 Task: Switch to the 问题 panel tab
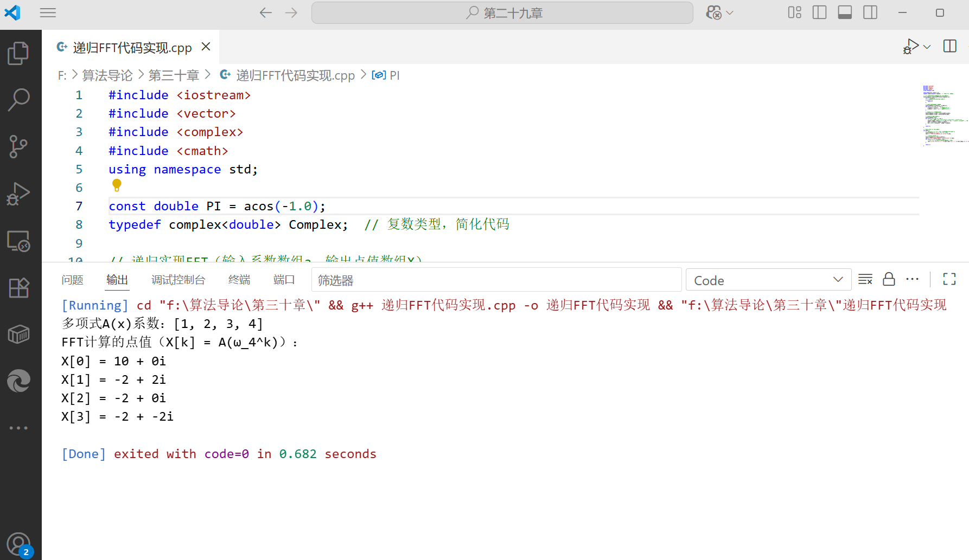72,280
